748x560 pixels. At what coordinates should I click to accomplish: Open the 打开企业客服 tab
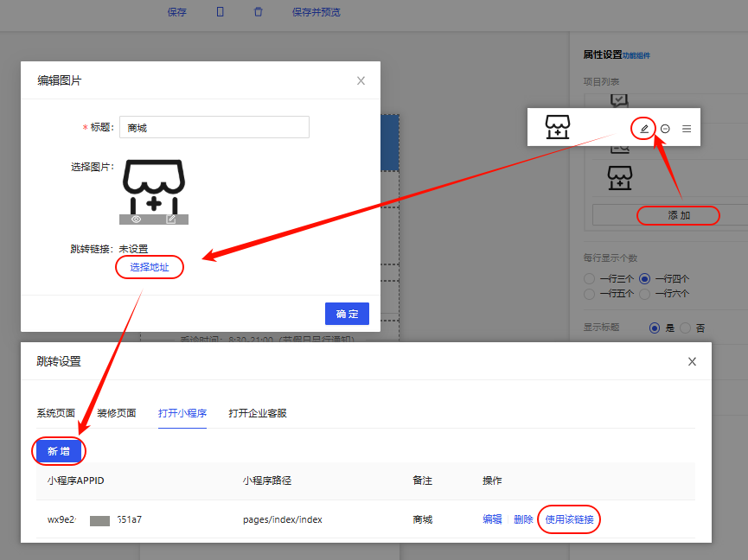click(258, 413)
